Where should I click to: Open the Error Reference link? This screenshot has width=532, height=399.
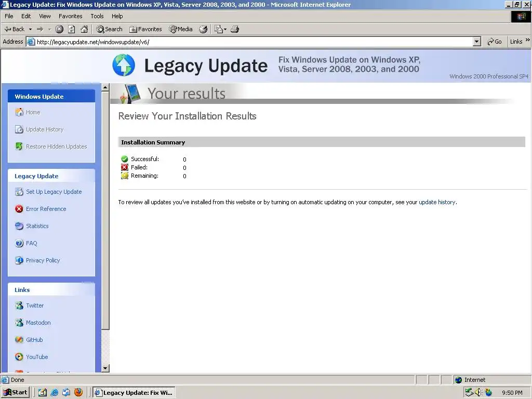tap(46, 209)
